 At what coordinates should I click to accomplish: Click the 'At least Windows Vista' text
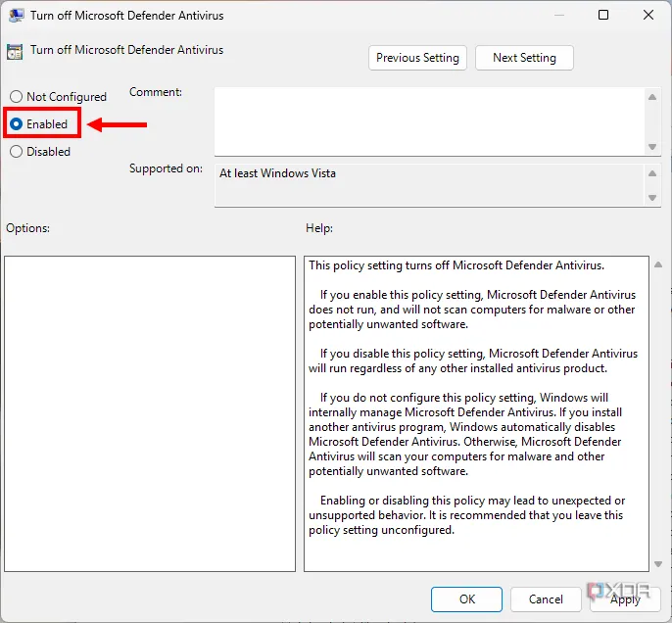click(x=278, y=173)
